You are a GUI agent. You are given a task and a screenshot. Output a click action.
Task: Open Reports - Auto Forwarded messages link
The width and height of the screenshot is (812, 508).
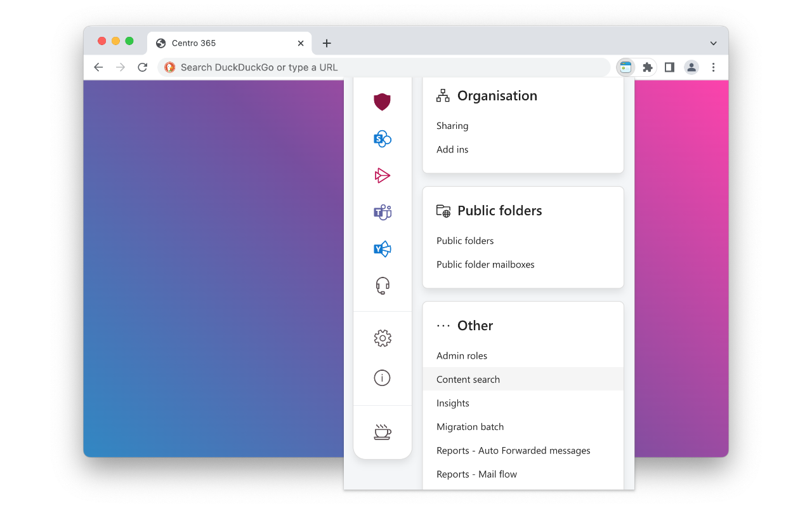coord(513,450)
